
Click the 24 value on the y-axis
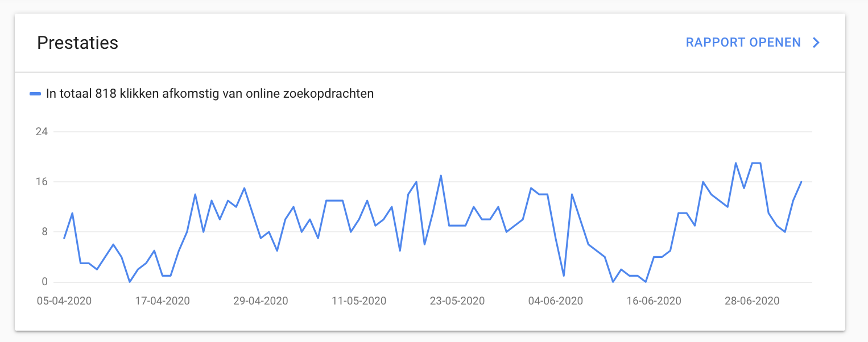tap(42, 131)
